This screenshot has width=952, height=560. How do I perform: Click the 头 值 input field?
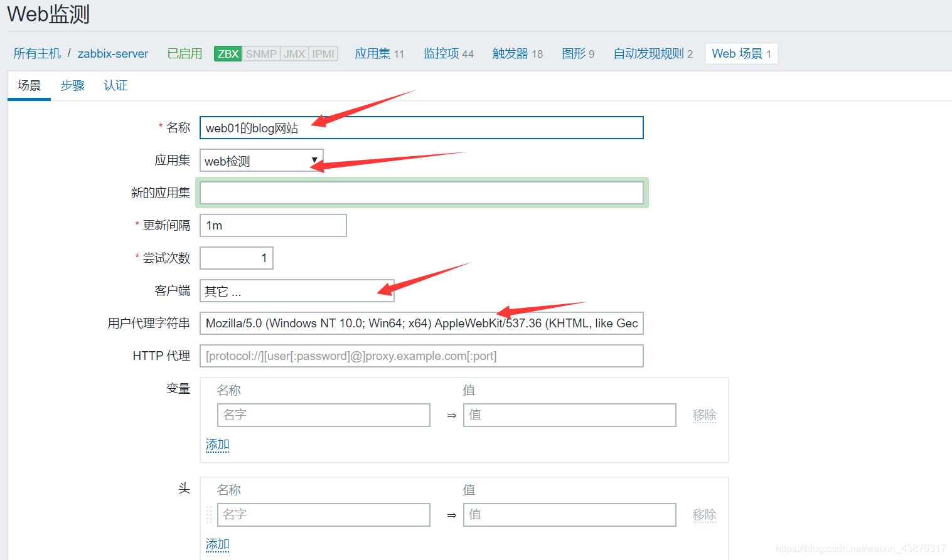click(x=570, y=515)
